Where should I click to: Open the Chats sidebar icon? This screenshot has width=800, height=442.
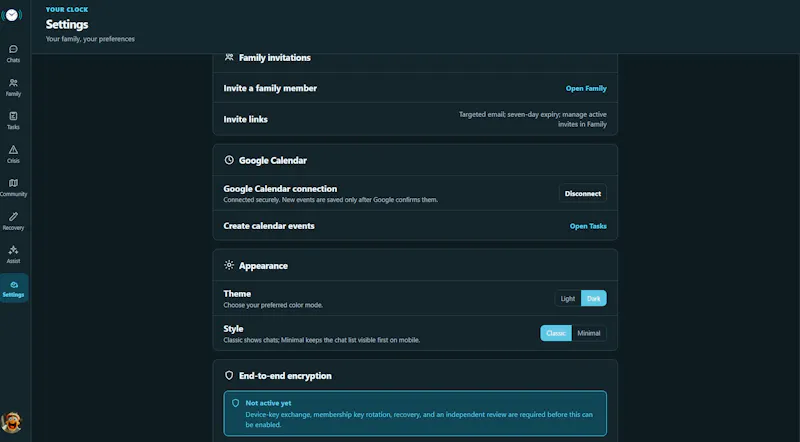coord(13,54)
